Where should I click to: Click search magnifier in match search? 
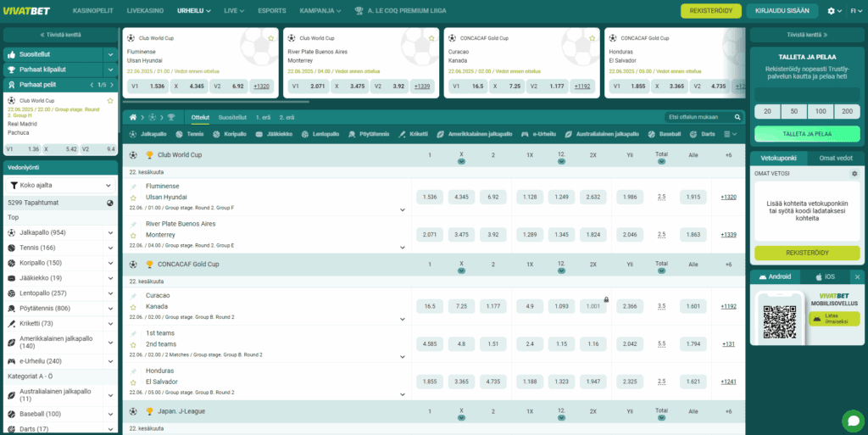[x=737, y=117]
